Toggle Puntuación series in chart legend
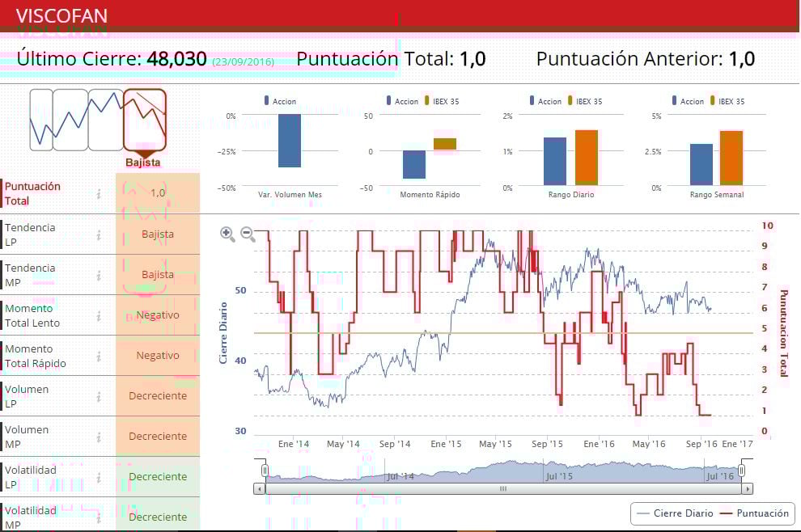The image size is (801, 532). point(754,513)
